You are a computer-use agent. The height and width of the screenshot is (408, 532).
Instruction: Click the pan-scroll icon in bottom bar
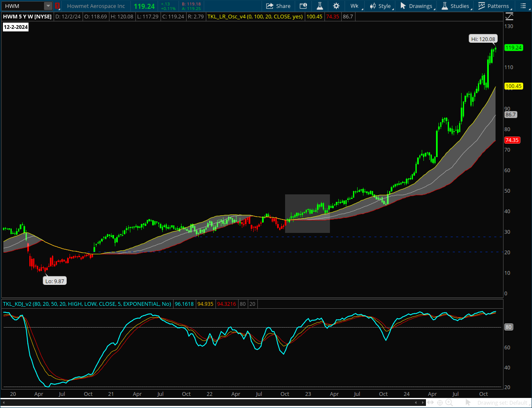pos(431,403)
